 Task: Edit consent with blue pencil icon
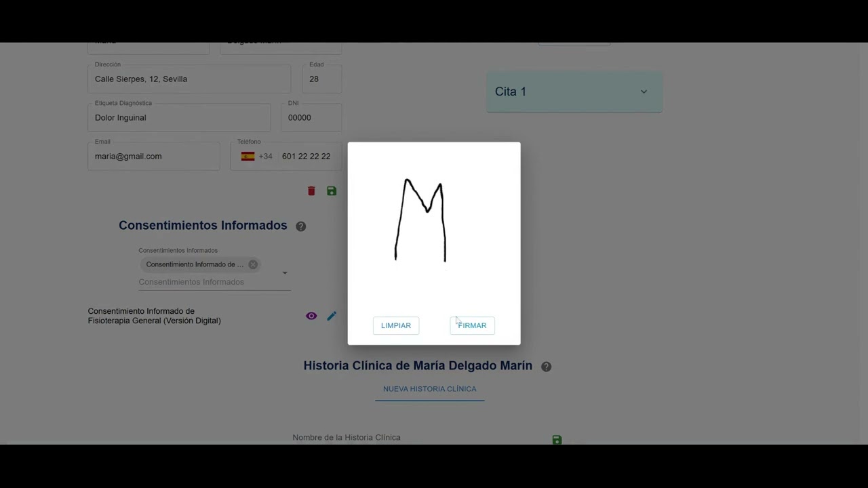[x=332, y=316]
